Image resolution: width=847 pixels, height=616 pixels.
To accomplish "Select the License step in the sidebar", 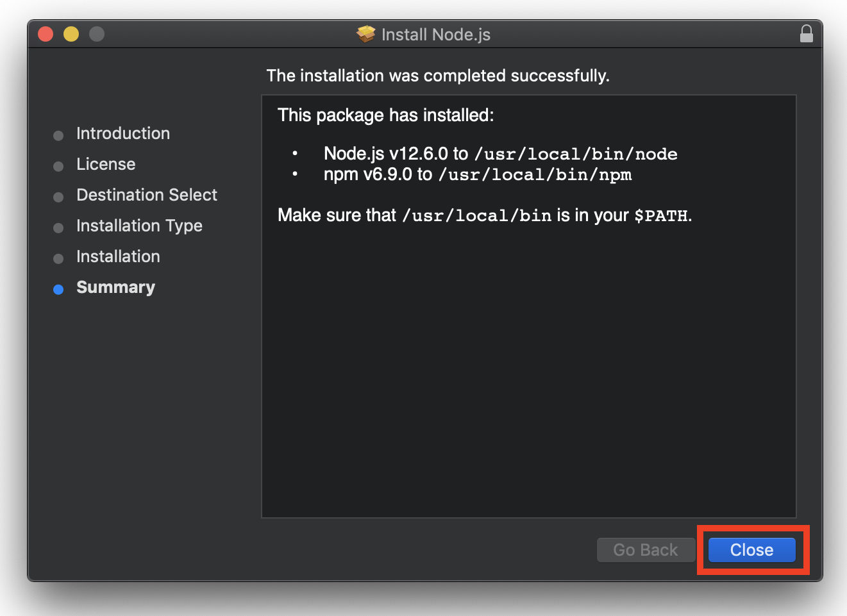I will point(106,164).
